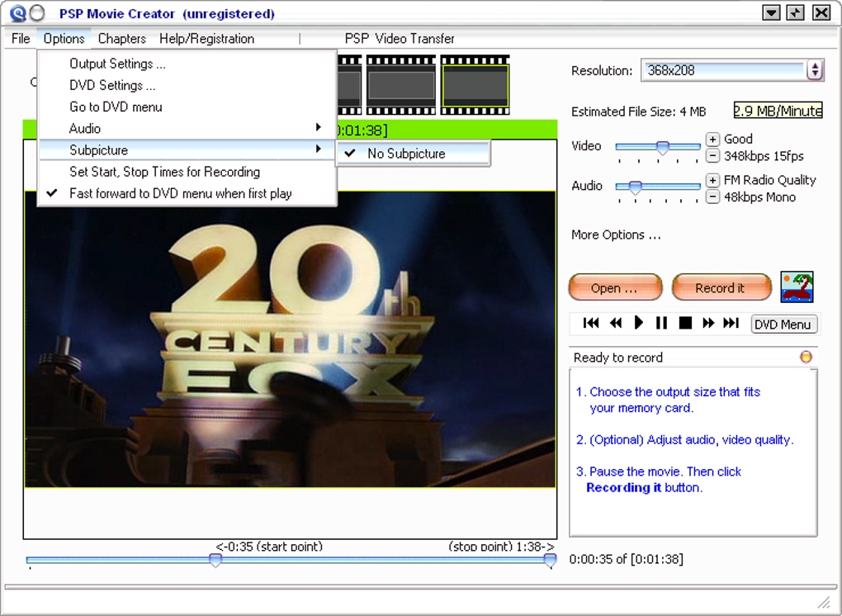Image resolution: width=842 pixels, height=616 pixels.
Task: Click the window resize grip corner
Action: (825, 602)
